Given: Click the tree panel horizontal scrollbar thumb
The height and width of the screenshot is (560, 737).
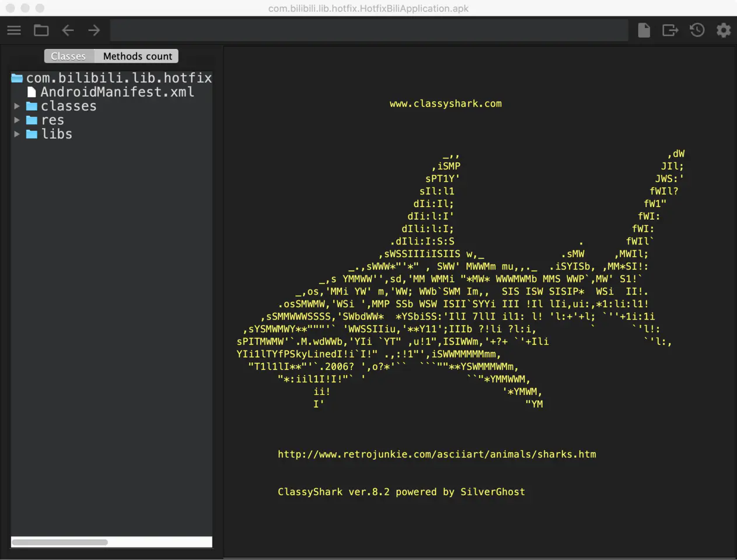Looking at the screenshot, I should point(60,542).
